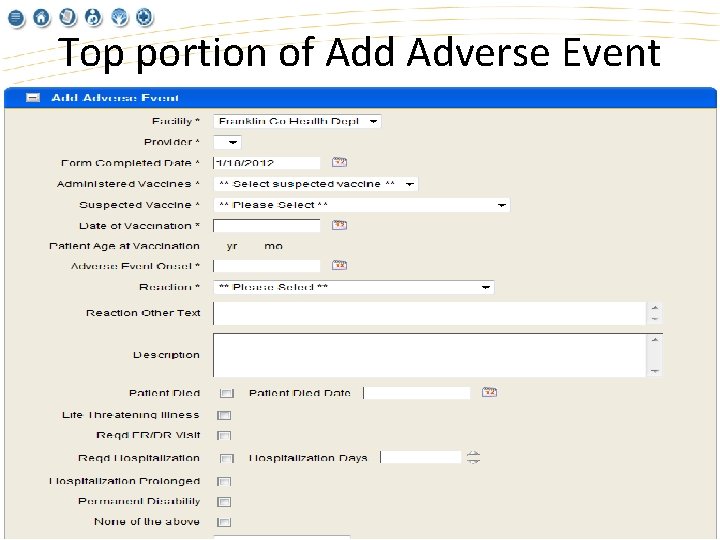
Task: Open calendar for Date of Vaccination
Action: point(339,225)
